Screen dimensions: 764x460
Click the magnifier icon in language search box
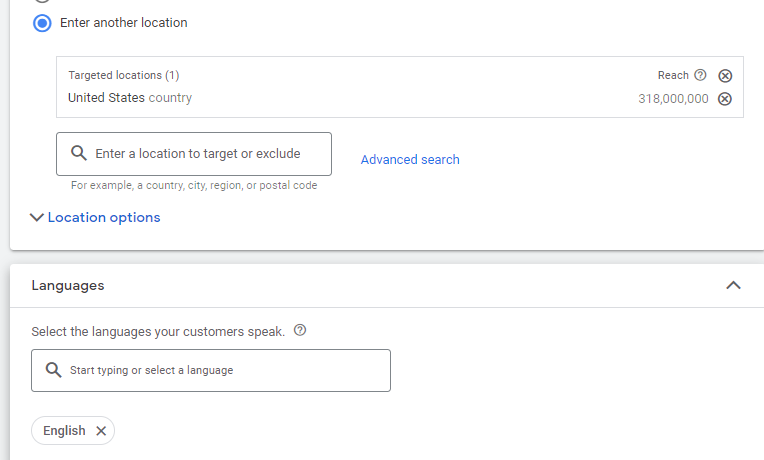54,370
